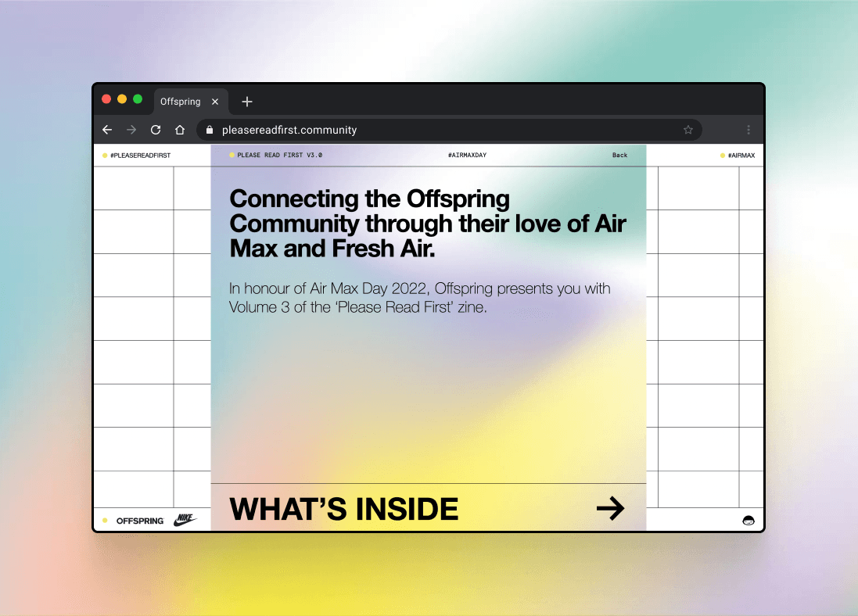This screenshot has width=858, height=616.
Task: Click the yellow dot beside OFFSPRING
Action: [x=105, y=519]
